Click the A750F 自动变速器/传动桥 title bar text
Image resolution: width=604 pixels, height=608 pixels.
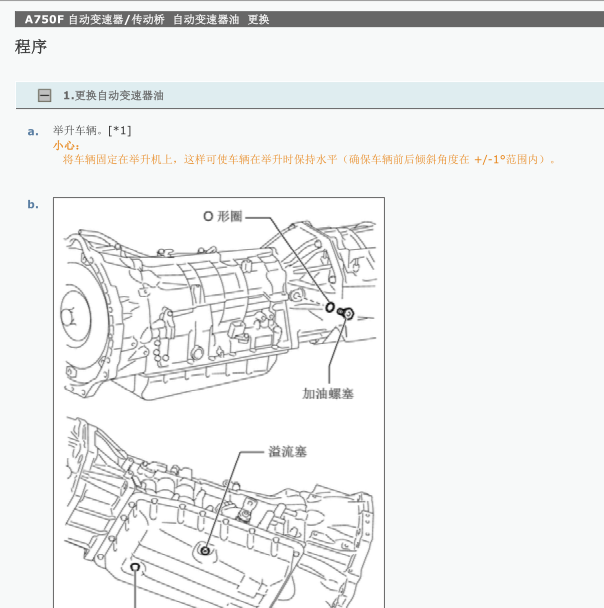pos(147,19)
